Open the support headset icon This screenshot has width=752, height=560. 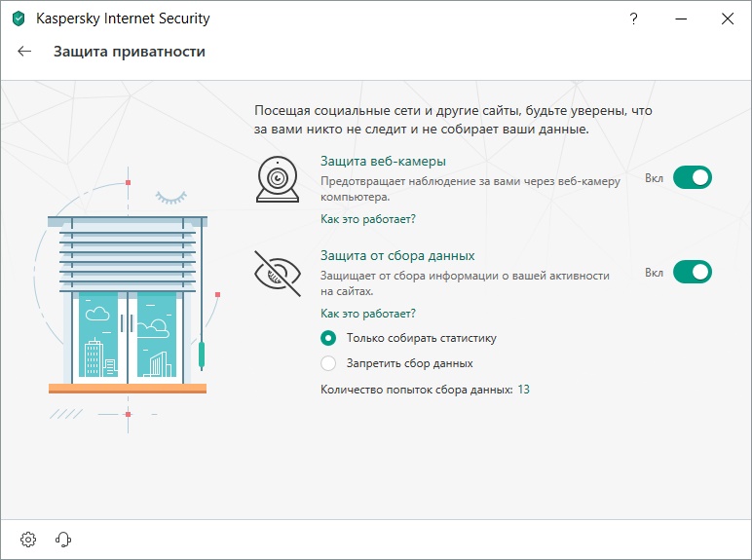63,539
